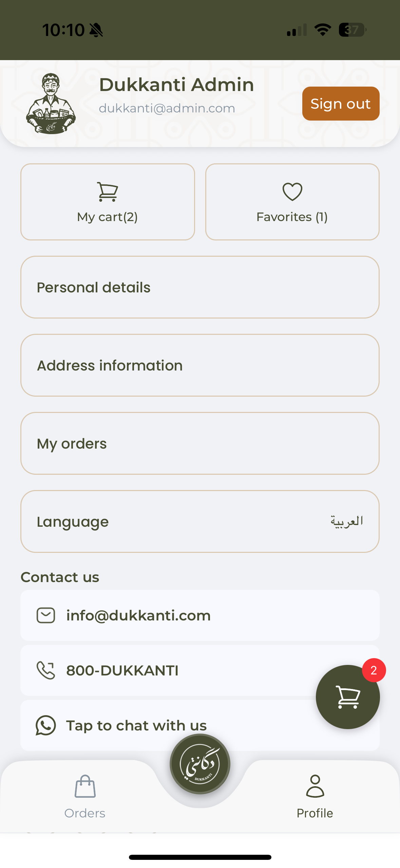The width and height of the screenshot is (400, 868).
Task: Expand Personal details section
Action: pos(200,287)
